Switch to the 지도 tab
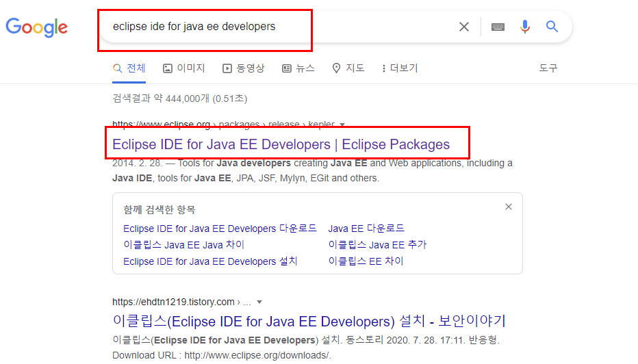638x364 pixels. (348, 68)
